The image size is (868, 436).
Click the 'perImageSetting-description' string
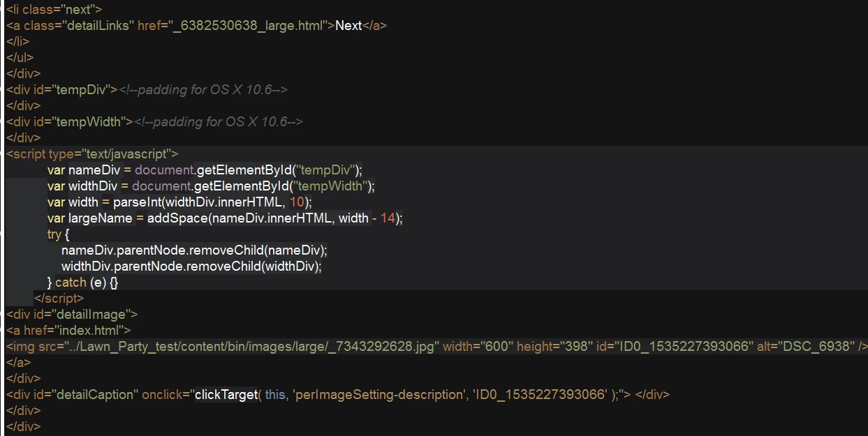click(378, 395)
